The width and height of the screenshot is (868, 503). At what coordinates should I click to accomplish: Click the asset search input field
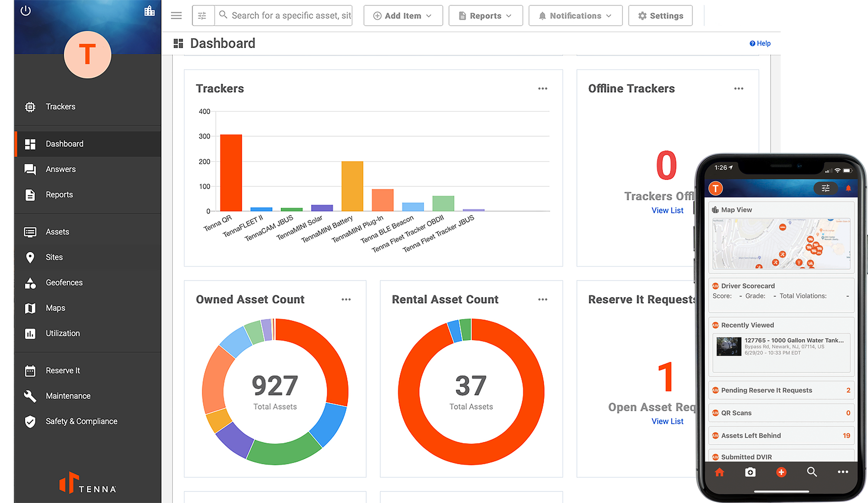291,16
